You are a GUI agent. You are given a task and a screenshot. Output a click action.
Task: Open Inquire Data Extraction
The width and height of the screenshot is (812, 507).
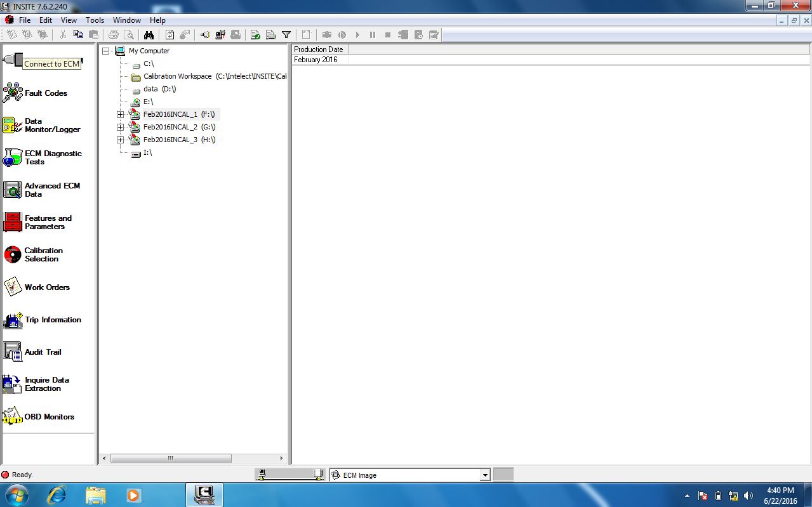pyautogui.click(x=36, y=384)
